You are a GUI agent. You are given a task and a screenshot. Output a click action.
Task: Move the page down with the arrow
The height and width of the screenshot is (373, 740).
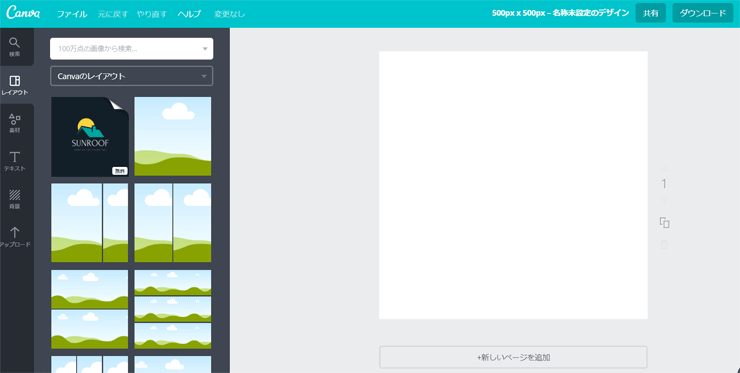664,200
